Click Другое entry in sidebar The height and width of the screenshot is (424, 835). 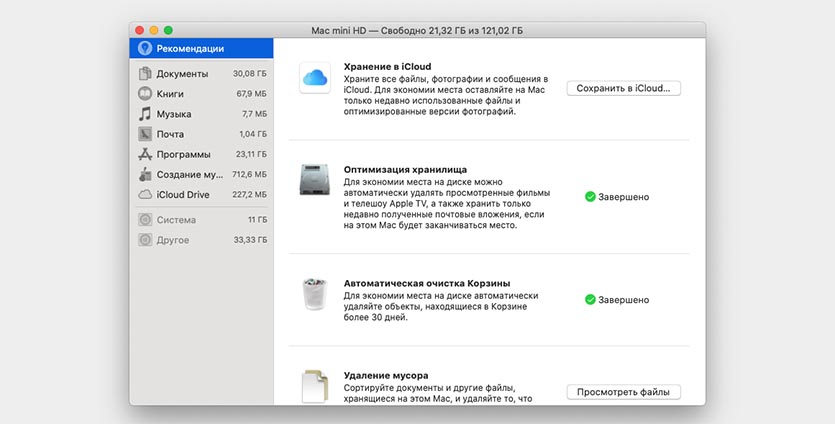point(173,240)
